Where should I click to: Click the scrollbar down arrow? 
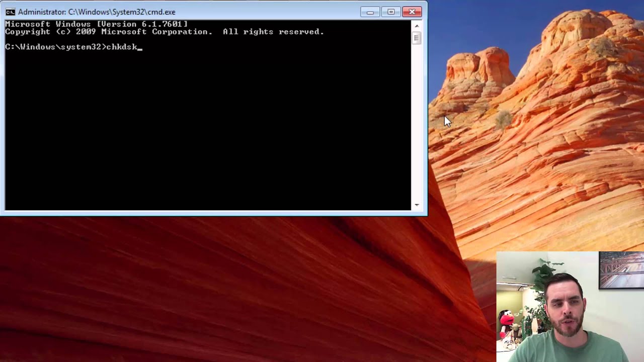pos(417,205)
